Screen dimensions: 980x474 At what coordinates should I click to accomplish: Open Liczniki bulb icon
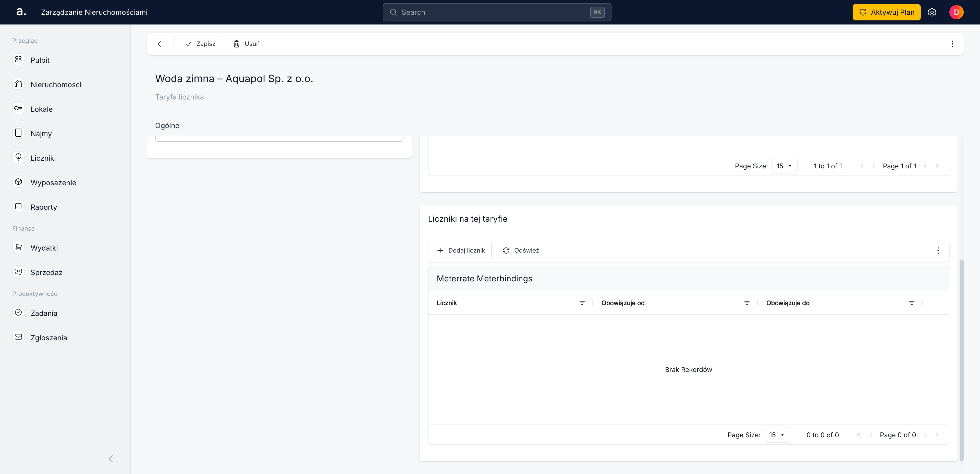[x=18, y=157]
